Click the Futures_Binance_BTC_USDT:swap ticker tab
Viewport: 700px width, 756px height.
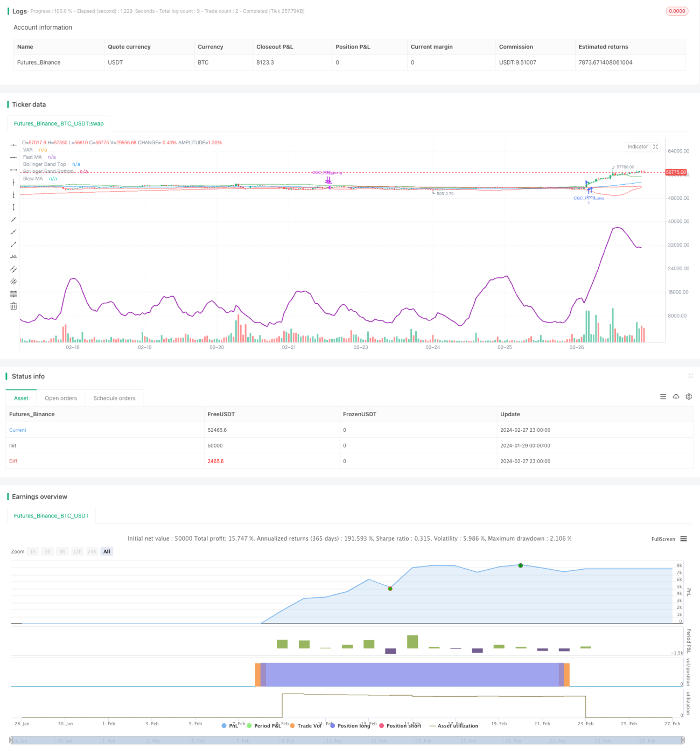[x=59, y=123]
